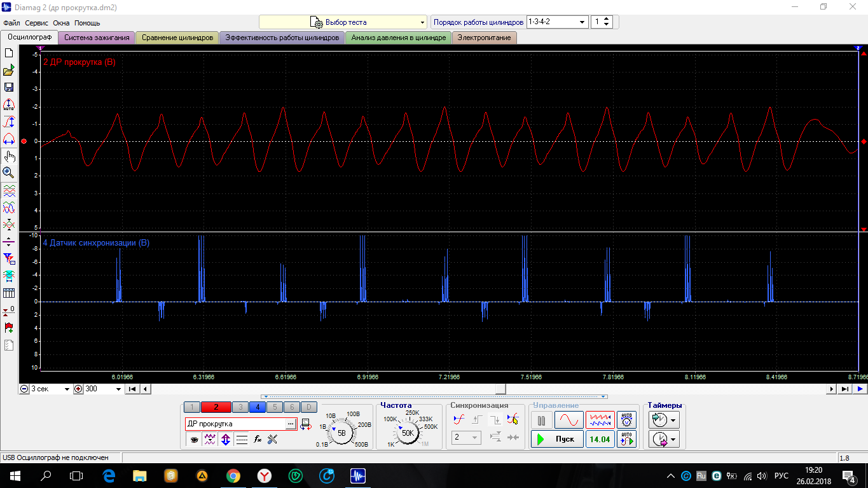The height and width of the screenshot is (488, 868).
Task: Switch to Система зажигания tab
Action: pos(97,38)
